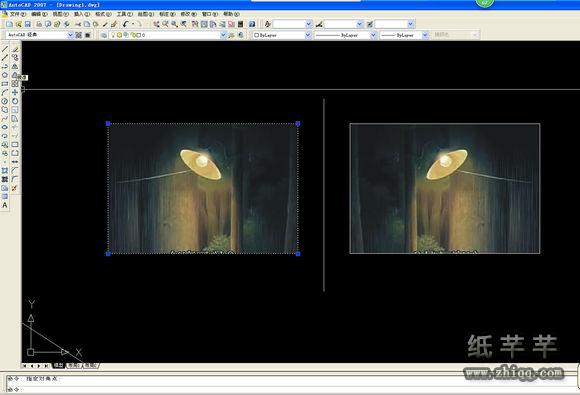The height and width of the screenshot is (395, 580).
Task: Select the Move modify tool
Action: tap(15, 92)
